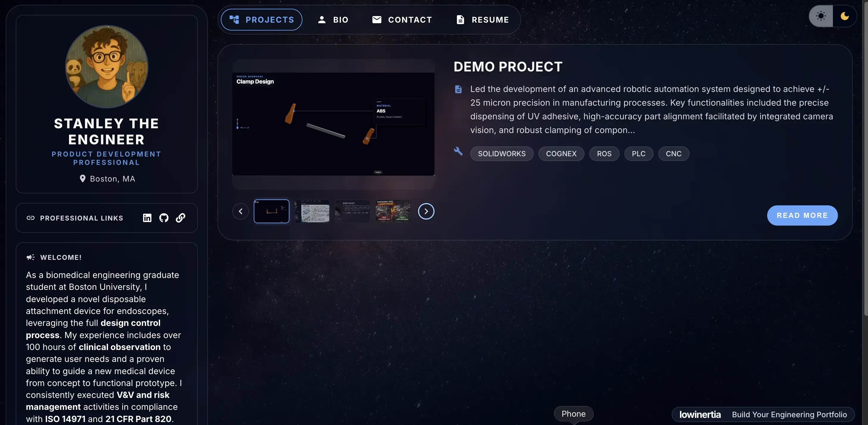Click the chain link icon under Professional Links
The width and height of the screenshot is (868, 425).
[x=180, y=218]
